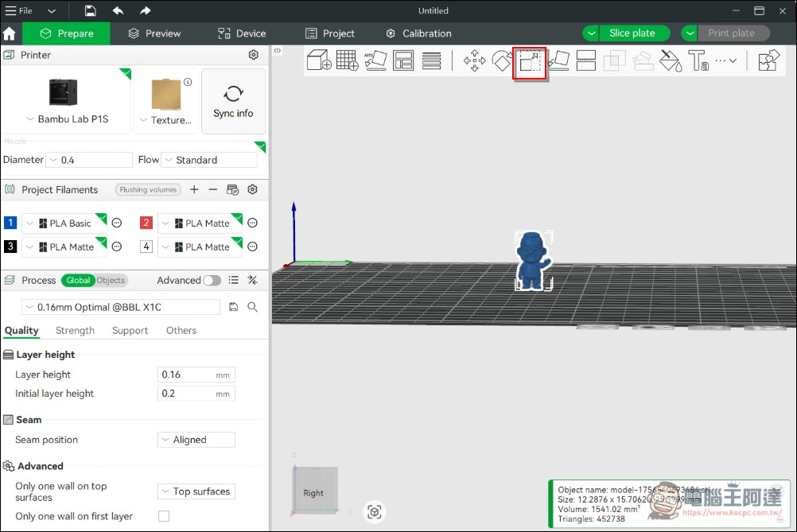Open the Top surfaces dropdown
Image resolution: width=797 pixels, height=532 pixels.
[196, 491]
